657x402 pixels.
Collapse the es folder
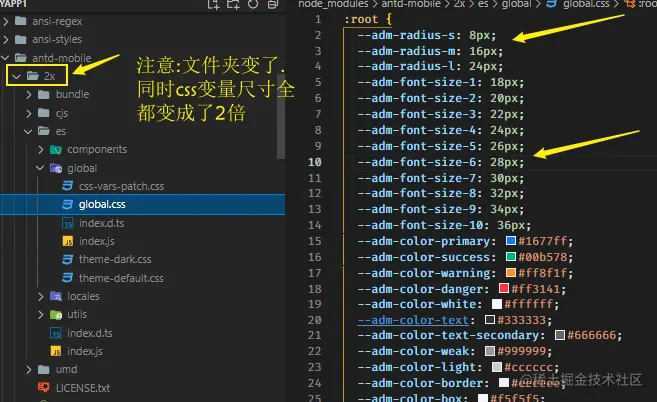tap(28, 131)
